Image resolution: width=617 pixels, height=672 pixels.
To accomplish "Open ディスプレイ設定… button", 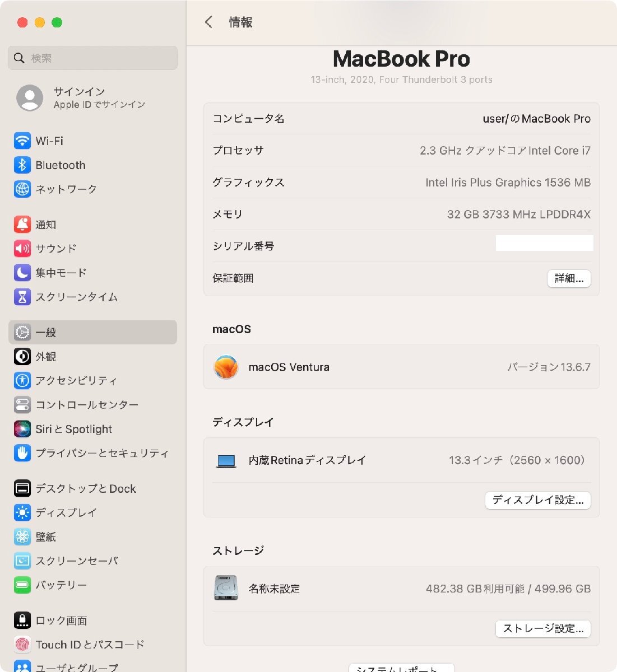I will [537, 500].
